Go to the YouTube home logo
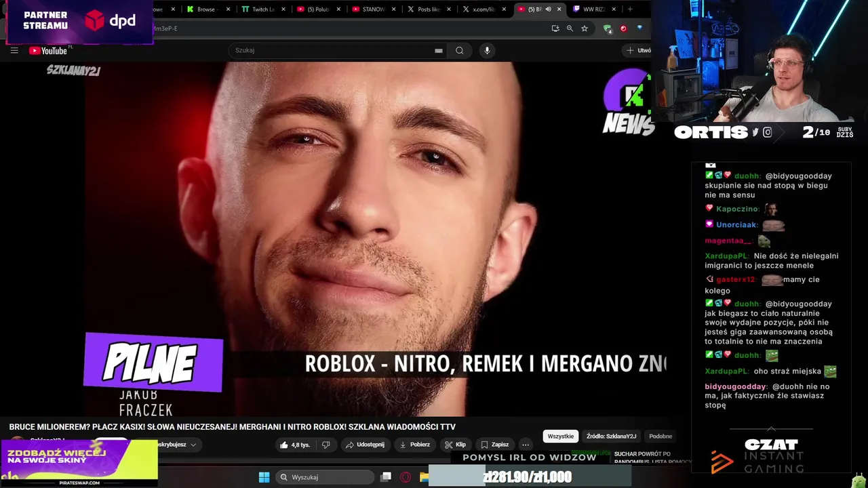 coord(48,51)
